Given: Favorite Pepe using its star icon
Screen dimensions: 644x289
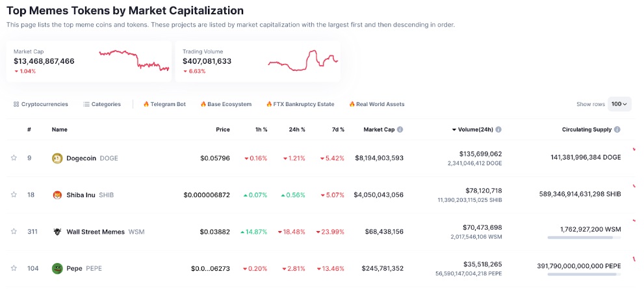Looking at the screenshot, I should 14,268.
